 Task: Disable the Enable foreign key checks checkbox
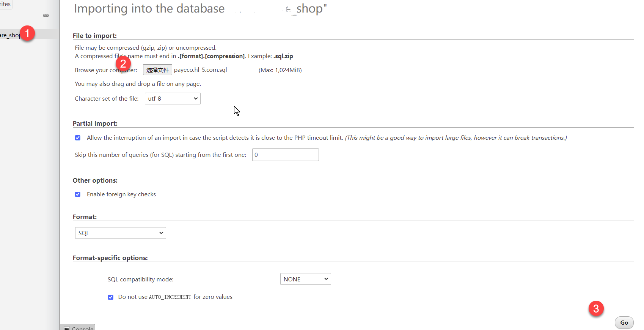click(x=78, y=194)
